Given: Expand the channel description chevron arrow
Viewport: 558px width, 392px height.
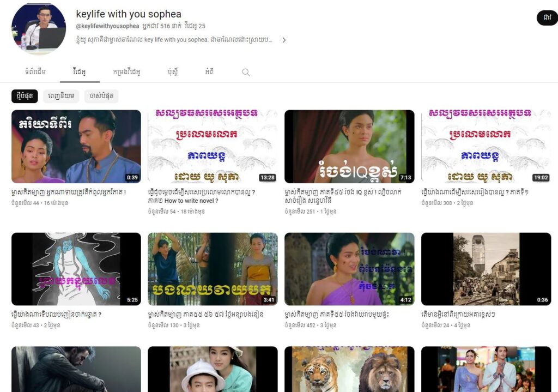Looking at the screenshot, I should tap(284, 40).
